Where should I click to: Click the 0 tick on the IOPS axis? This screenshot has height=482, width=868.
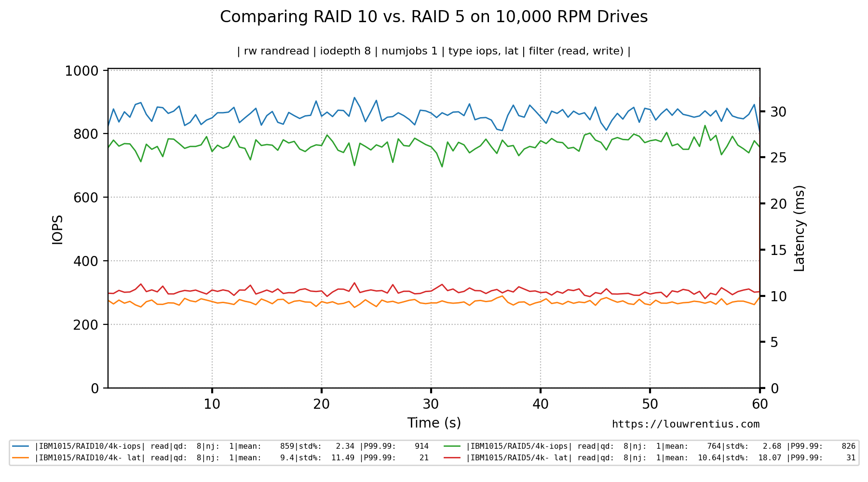95,388
